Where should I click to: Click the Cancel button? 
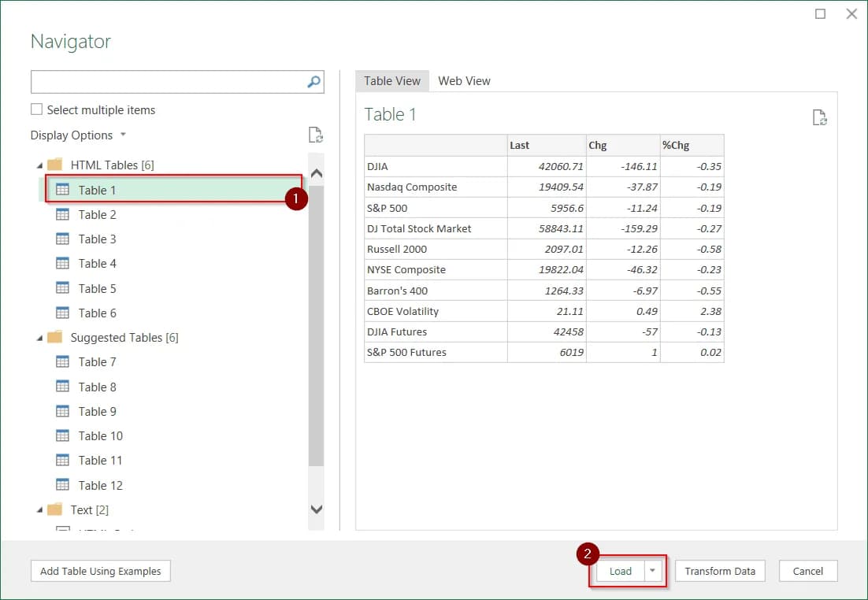(807, 571)
